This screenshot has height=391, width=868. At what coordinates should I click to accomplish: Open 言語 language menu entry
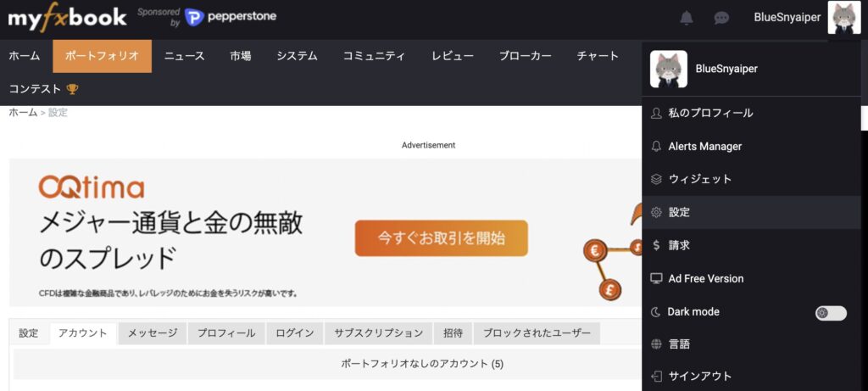(x=751, y=344)
